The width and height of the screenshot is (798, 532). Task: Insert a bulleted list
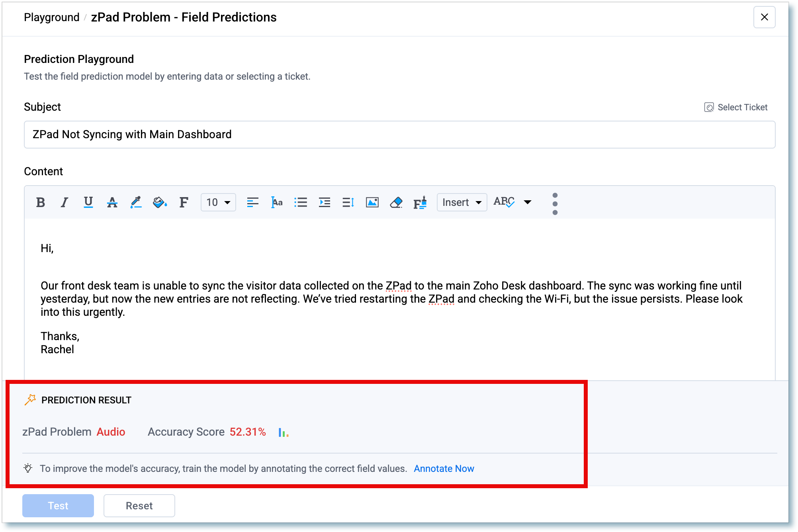[x=301, y=202]
